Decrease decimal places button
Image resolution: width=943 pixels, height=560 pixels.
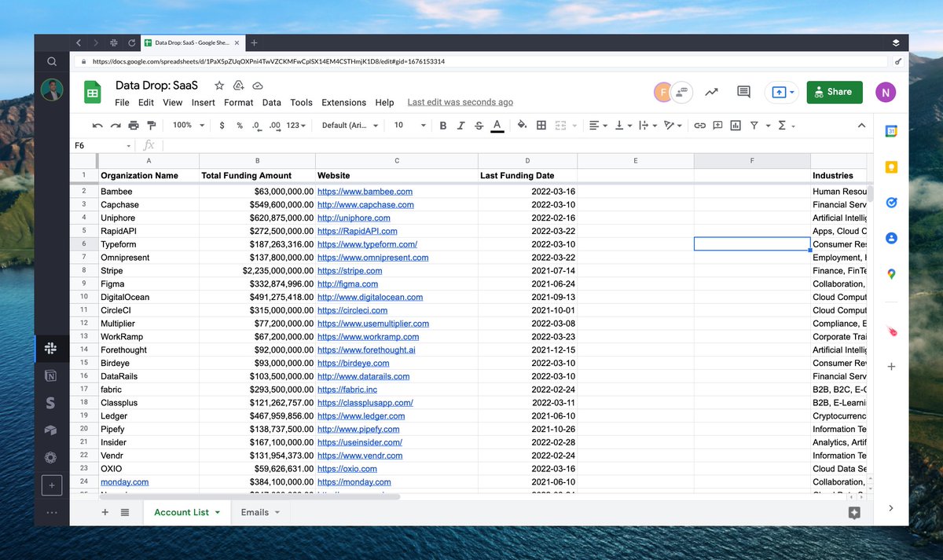(256, 126)
